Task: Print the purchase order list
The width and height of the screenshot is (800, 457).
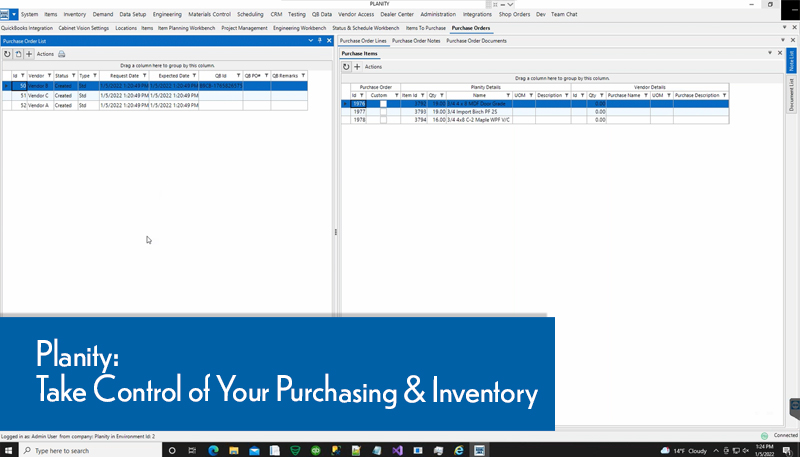Action: coord(61,54)
